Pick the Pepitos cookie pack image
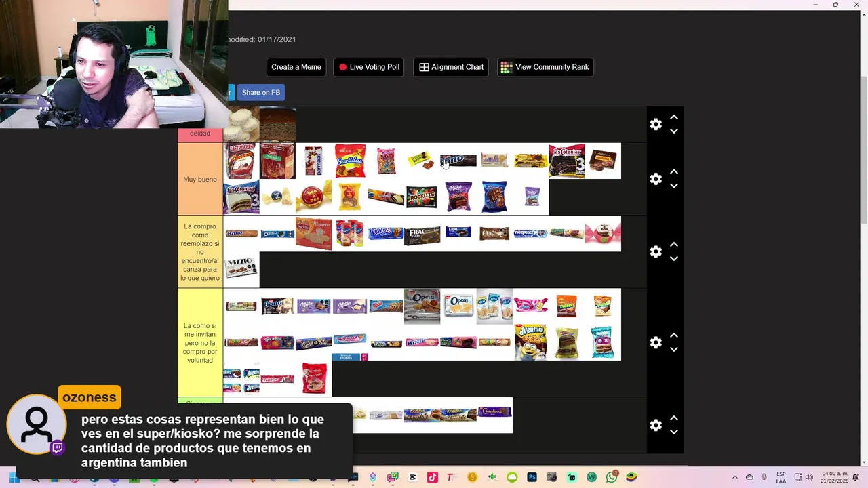Image resolution: width=868 pixels, height=488 pixels. tap(386, 234)
